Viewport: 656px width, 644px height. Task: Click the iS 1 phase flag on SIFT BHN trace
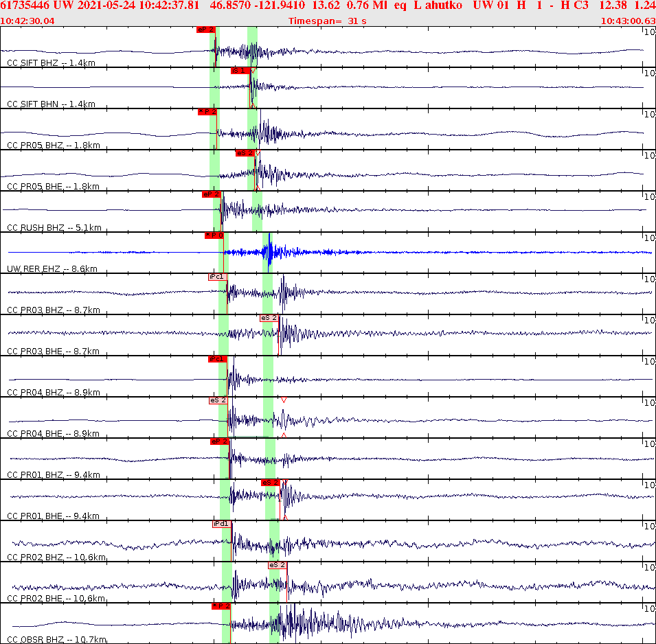(240, 70)
